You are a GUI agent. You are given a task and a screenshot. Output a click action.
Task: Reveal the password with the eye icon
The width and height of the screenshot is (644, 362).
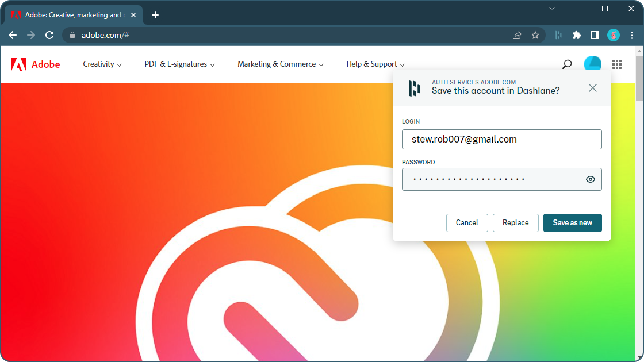[590, 179]
